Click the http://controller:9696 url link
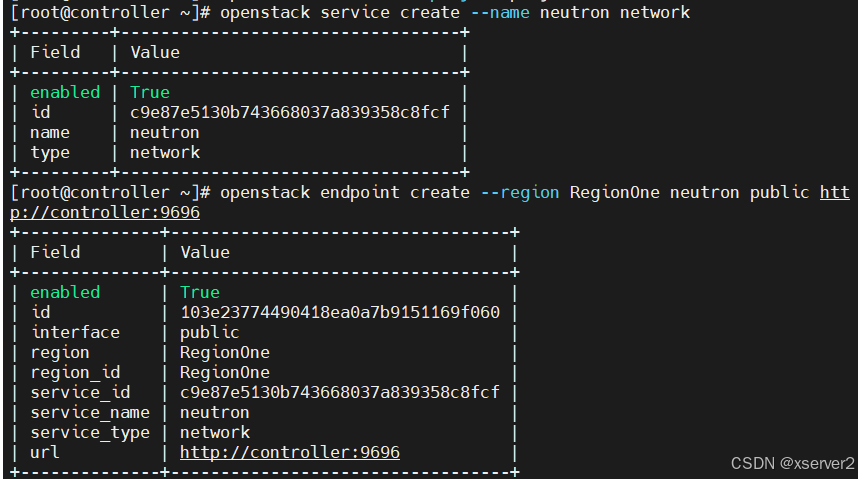Image resolution: width=859 pixels, height=479 pixels. pyautogui.click(x=290, y=452)
